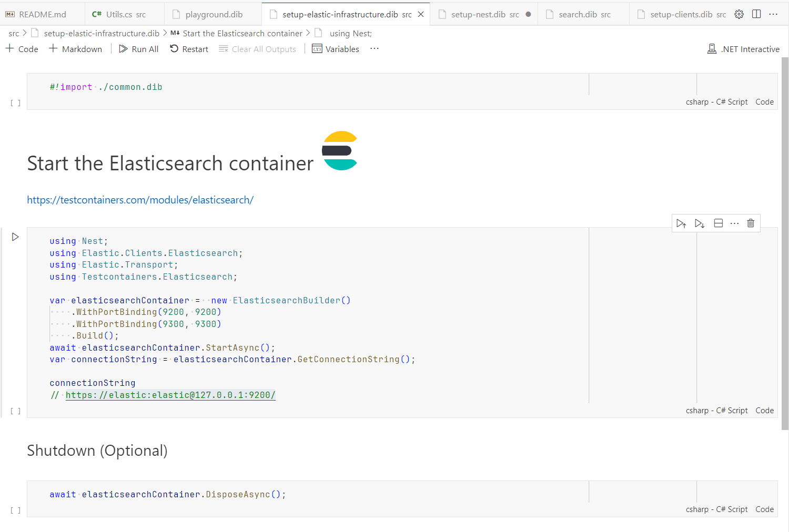Image resolution: width=789 pixels, height=532 pixels.
Task: Click Clear All Outputs
Action: point(258,49)
